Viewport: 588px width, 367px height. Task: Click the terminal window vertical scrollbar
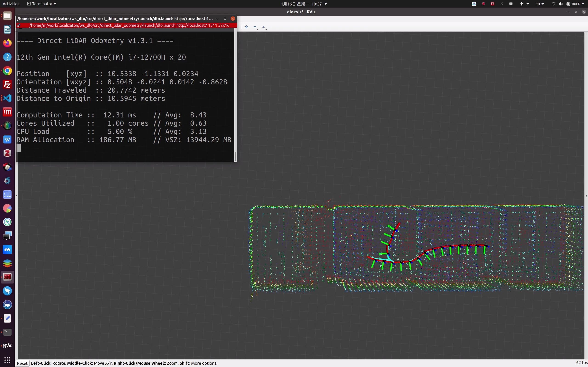[235, 156]
